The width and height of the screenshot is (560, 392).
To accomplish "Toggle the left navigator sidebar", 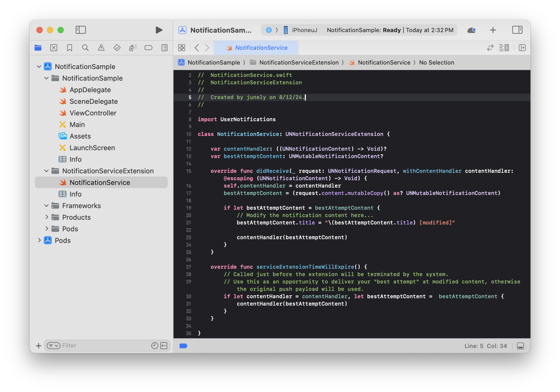I will [x=81, y=30].
